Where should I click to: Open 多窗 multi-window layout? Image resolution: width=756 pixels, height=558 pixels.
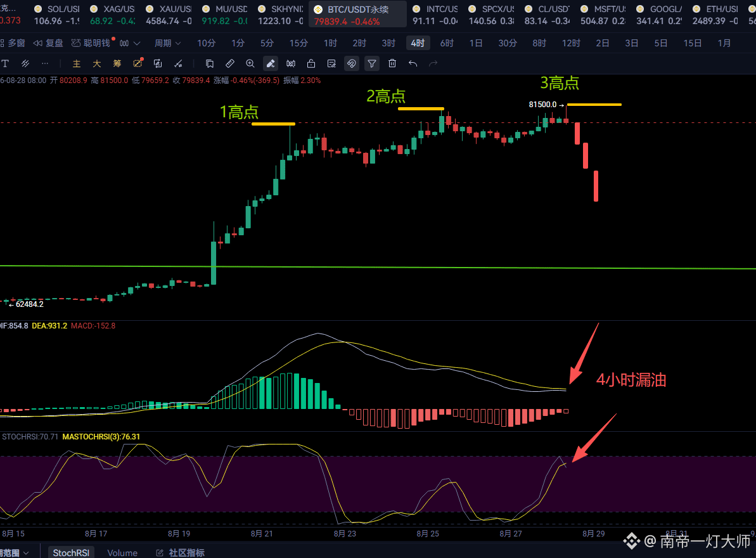(13, 43)
